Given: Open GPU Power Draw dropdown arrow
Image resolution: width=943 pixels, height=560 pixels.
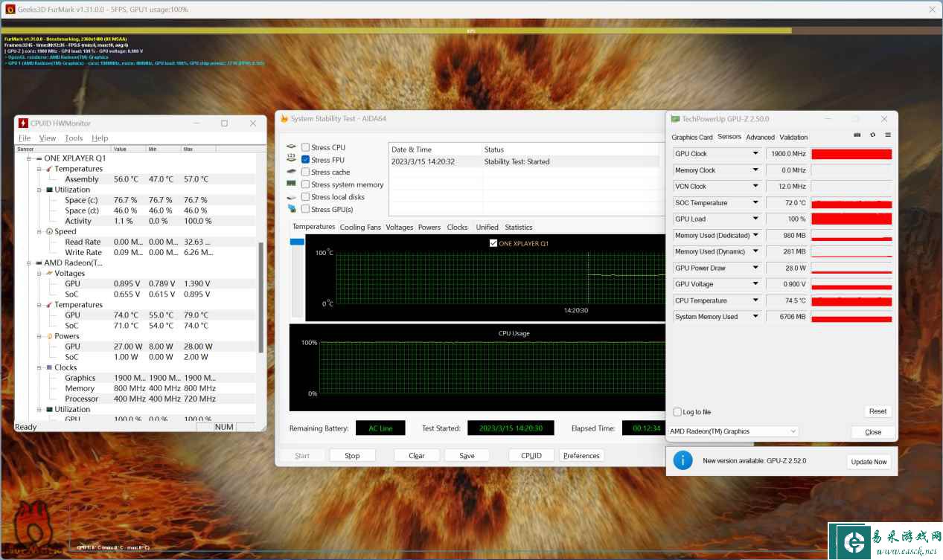Looking at the screenshot, I should (x=755, y=268).
